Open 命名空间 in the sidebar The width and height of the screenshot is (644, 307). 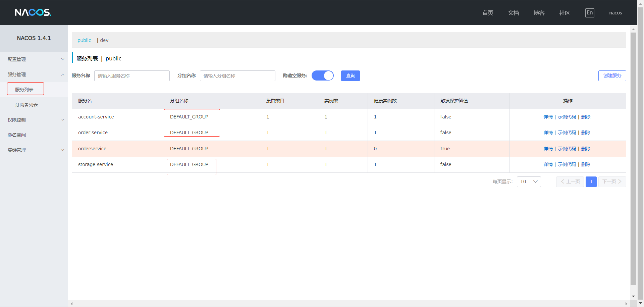pyautogui.click(x=17, y=135)
